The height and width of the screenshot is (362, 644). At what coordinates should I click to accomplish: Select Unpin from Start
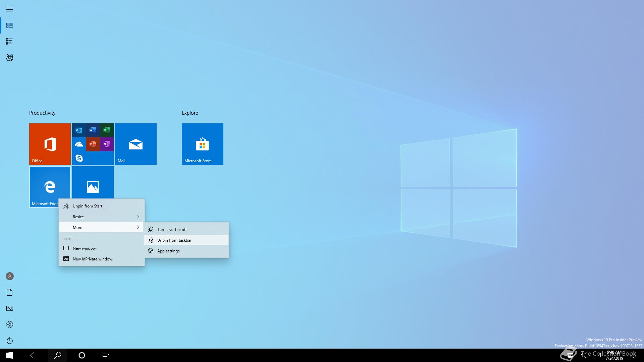(x=102, y=206)
